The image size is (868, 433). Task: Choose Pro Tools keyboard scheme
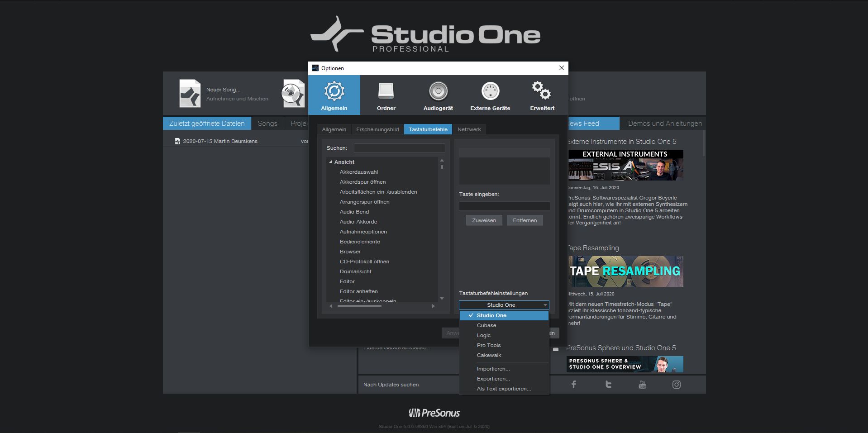tap(504, 345)
